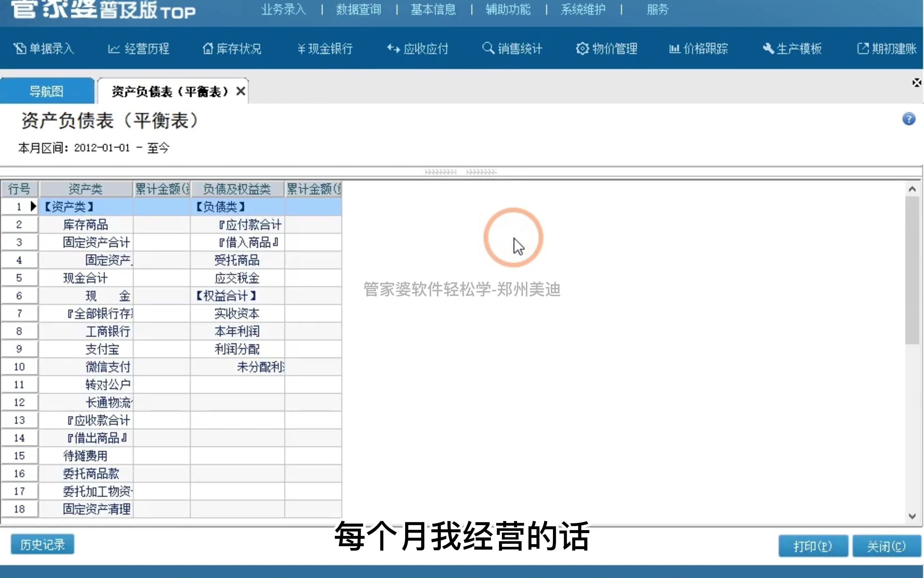This screenshot has height=578, width=924.
Task: Select the 【负债类】 cell
Action: click(x=237, y=207)
